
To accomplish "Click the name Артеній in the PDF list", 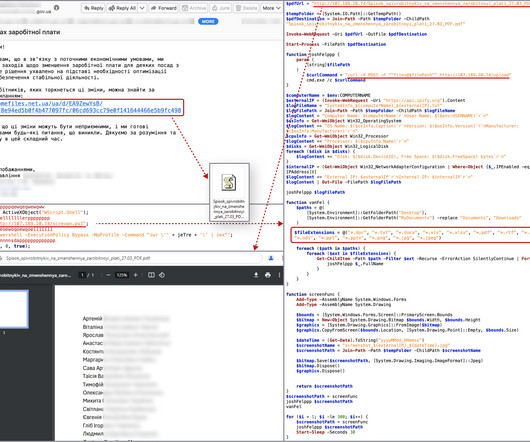I will point(92,319).
